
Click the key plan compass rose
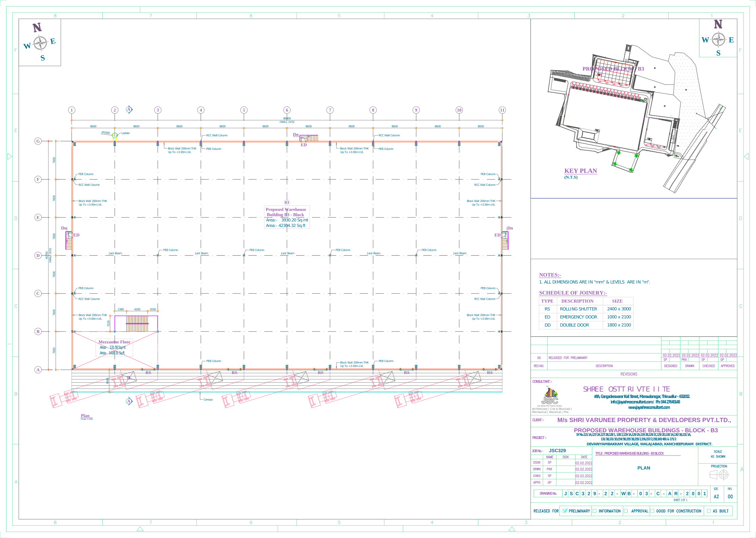pyautogui.click(x=718, y=39)
